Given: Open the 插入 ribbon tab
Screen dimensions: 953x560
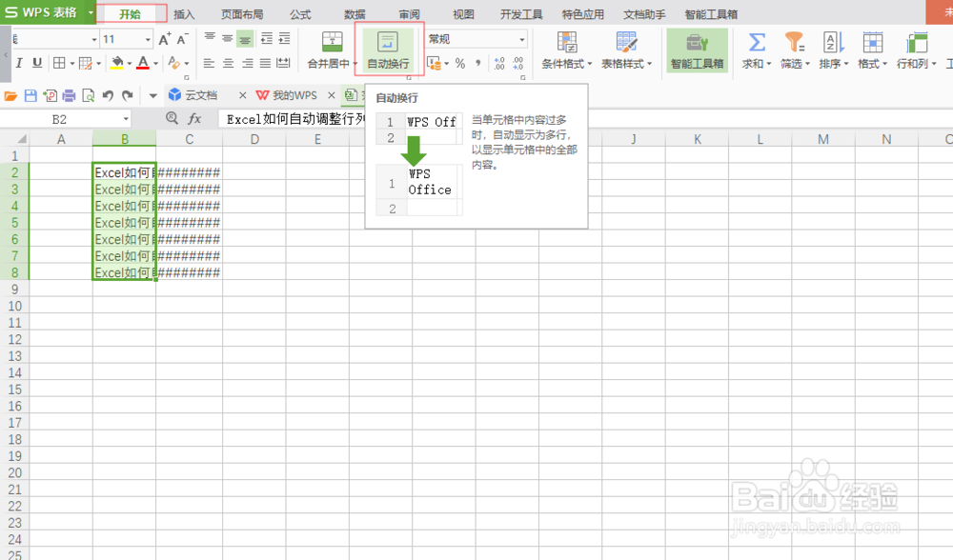Looking at the screenshot, I should coord(184,14).
